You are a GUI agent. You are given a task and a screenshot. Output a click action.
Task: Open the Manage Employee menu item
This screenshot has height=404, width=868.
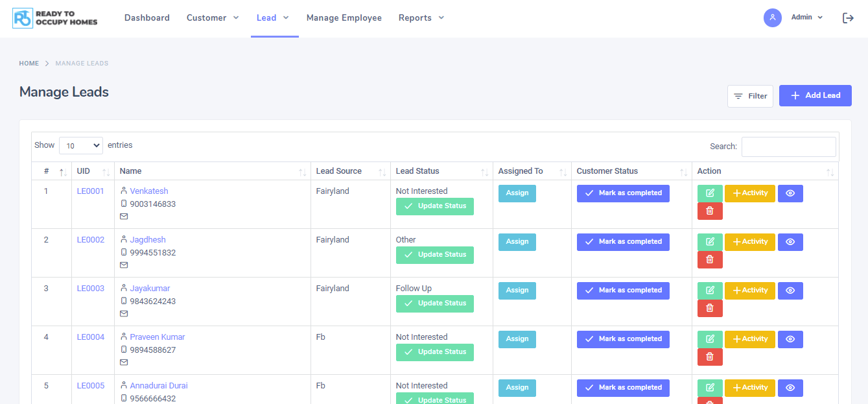point(344,18)
